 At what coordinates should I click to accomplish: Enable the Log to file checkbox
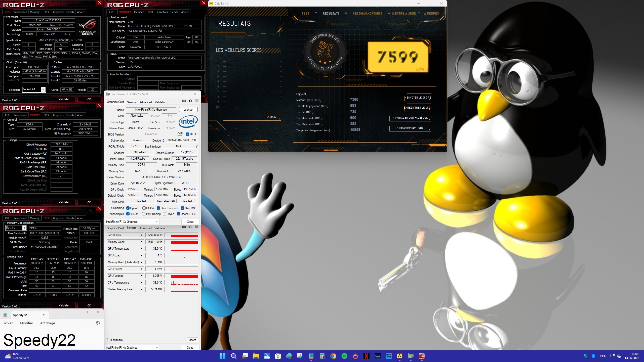(x=109, y=340)
